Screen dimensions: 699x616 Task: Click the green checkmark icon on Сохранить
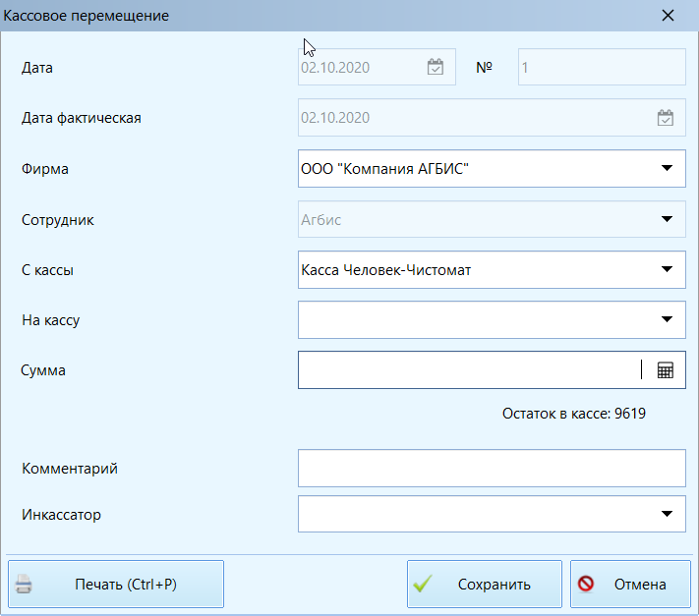(424, 585)
